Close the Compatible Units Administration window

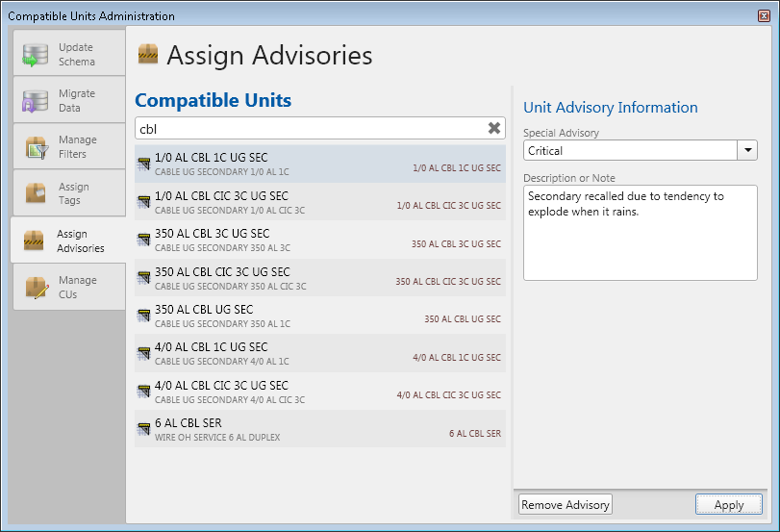coord(764,15)
